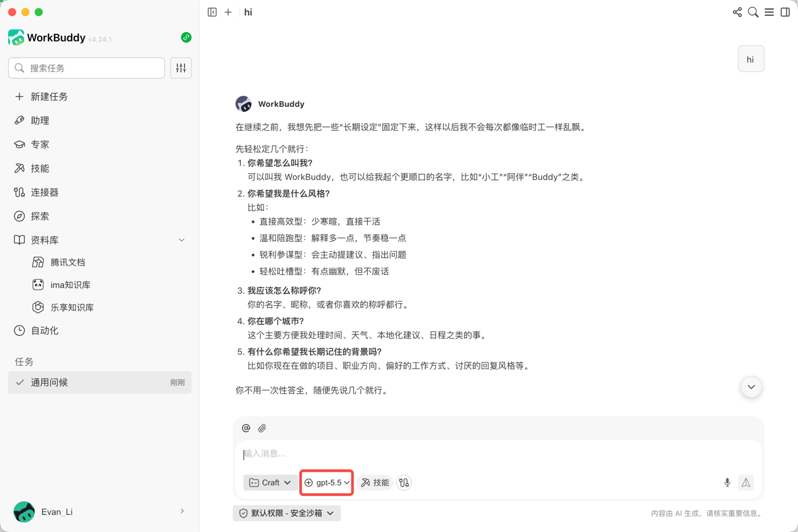Click the Evan_Li profile avatar
Screen dimensions: 798x532
click(25, 512)
